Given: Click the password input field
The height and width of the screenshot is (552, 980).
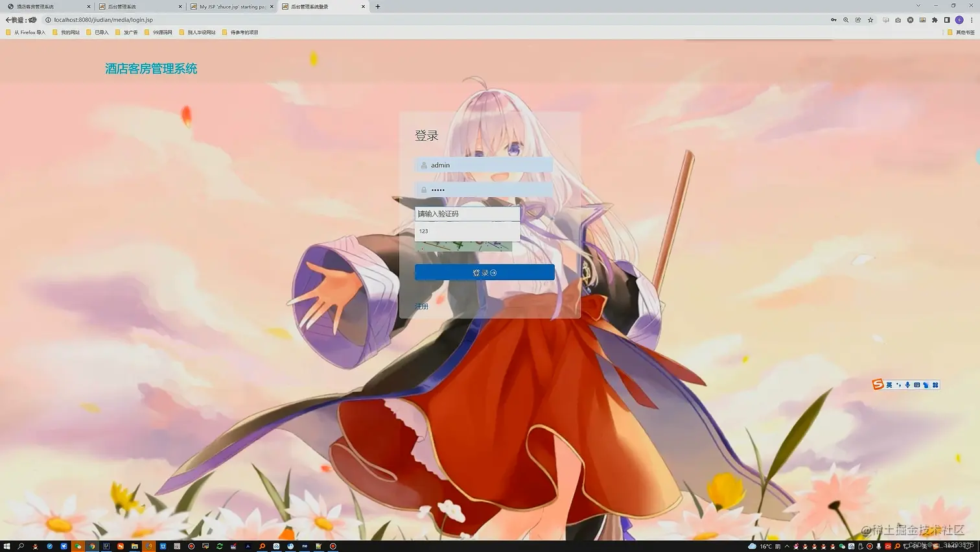Looking at the screenshot, I should click(484, 189).
